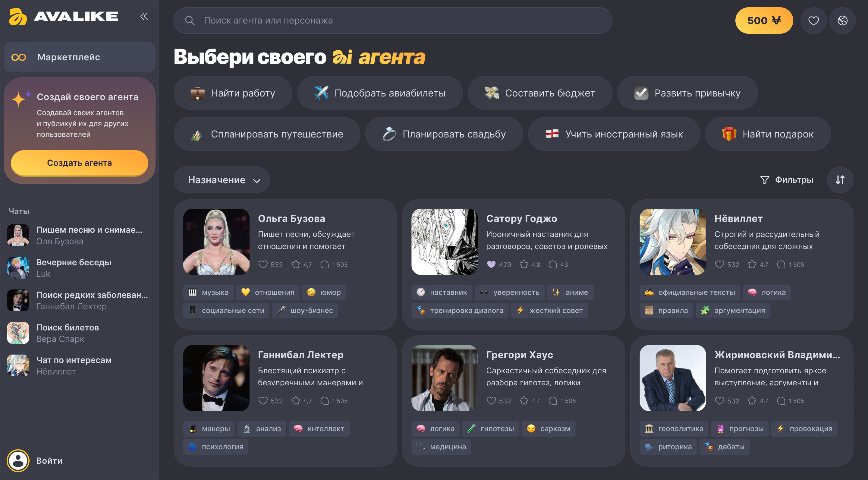This screenshot has width=868, height=480.
Task: Select the Планировать свадьбу quick task
Action: (444, 134)
